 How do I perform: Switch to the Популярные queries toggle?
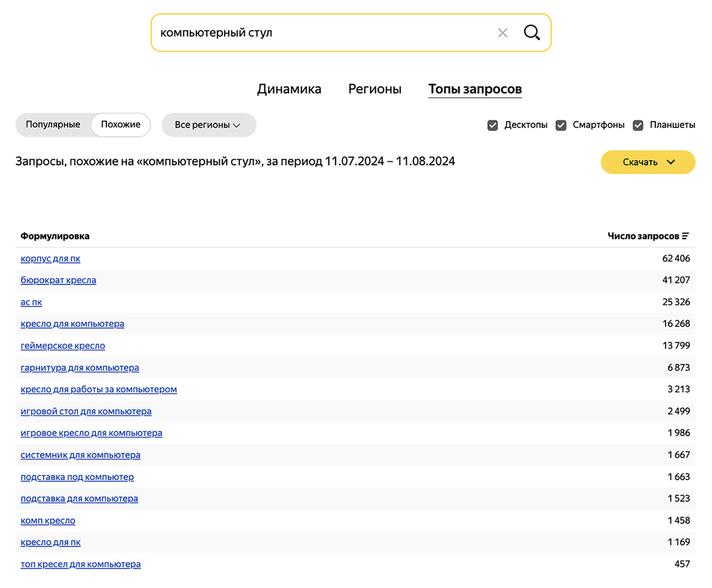pyautogui.click(x=53, y=125)
